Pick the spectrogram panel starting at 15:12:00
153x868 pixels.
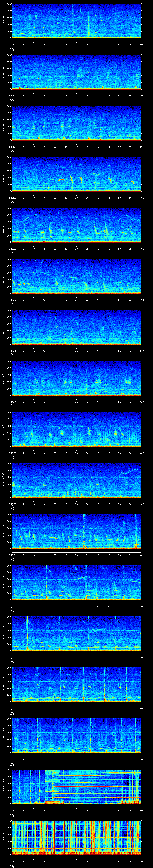[76, 174]
